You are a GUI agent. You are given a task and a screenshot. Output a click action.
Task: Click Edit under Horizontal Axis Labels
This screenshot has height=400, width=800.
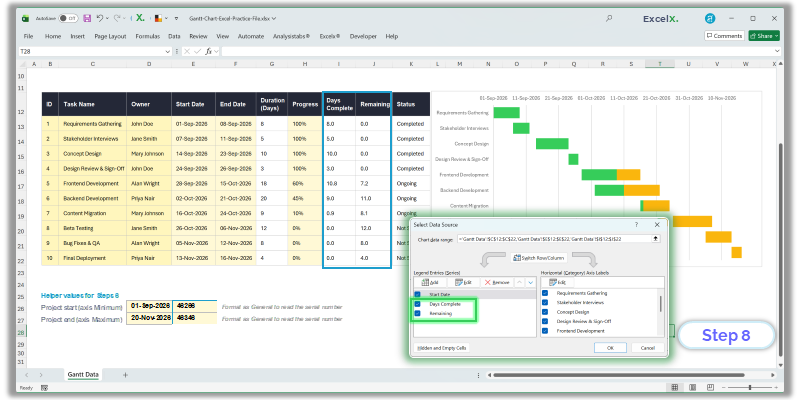(557, 282)
